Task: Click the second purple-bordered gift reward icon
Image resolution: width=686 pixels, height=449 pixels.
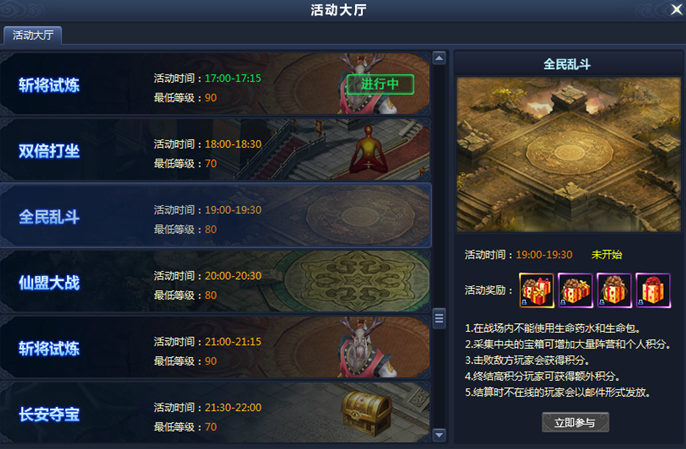Action: click(x=575, y=290)
